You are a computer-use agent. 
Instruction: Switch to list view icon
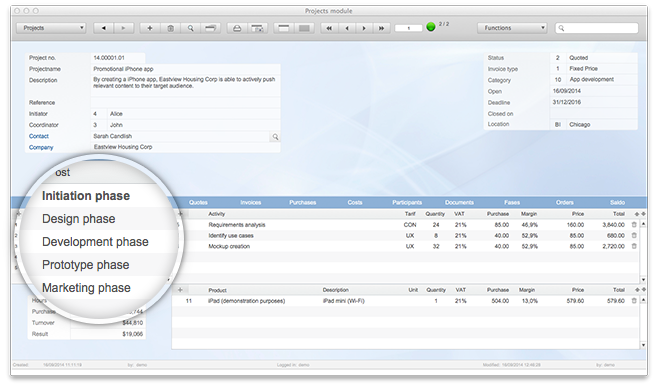click(304, 28)
